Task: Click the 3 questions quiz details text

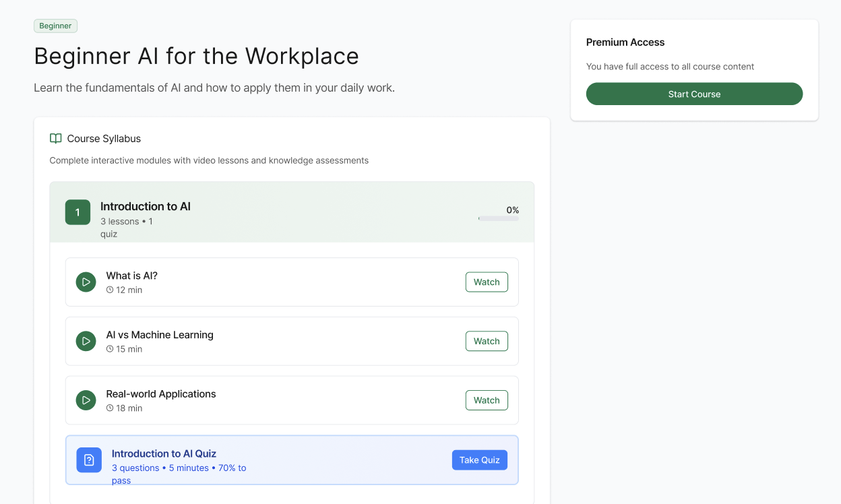Action: coord(179,474)
